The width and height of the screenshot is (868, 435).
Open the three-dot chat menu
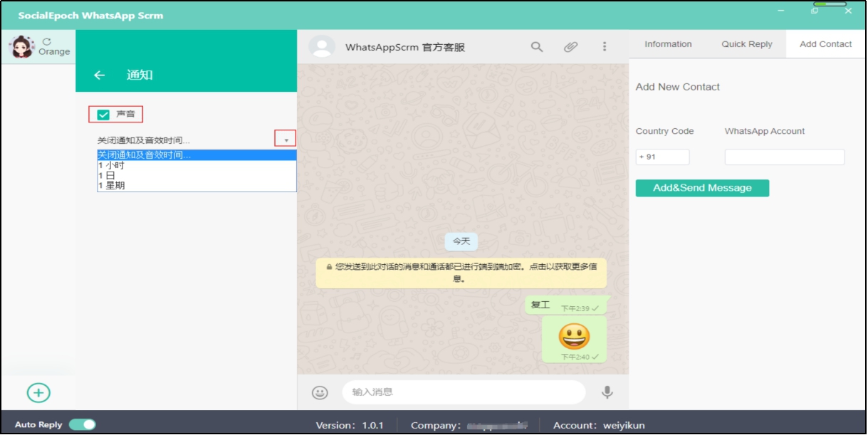point(605,47)
